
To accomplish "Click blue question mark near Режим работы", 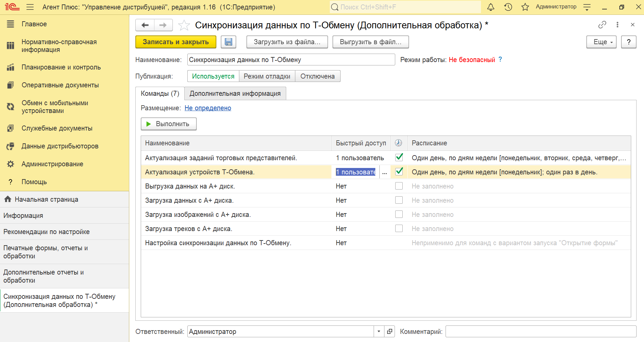I will pos(500,59).
